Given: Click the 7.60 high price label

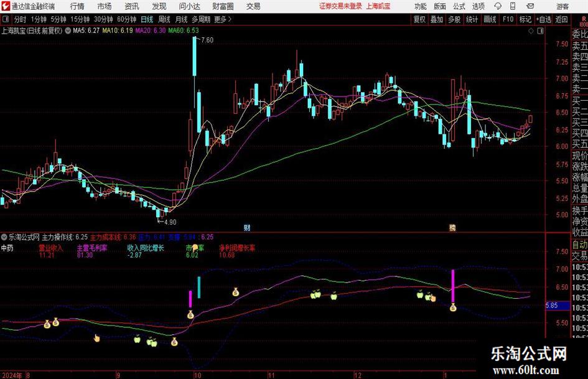Looking at the screenshot, I should [x=207, y=40].
